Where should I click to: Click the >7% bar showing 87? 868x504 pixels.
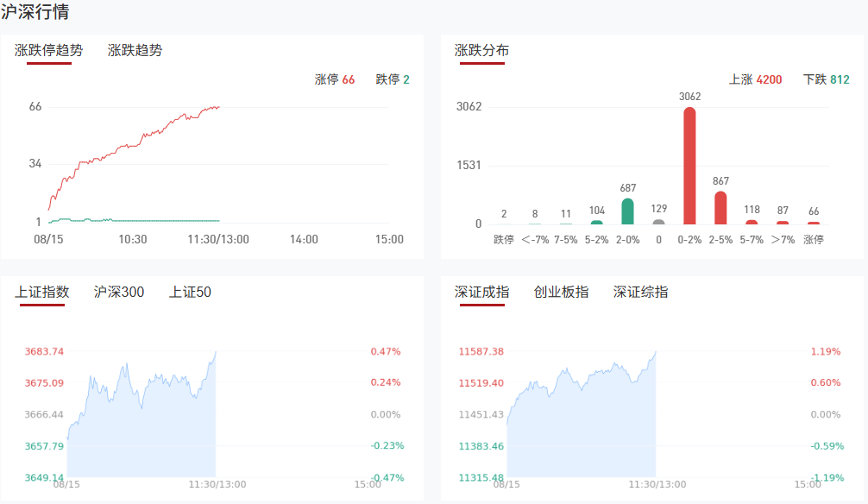(x=783, y=223)
